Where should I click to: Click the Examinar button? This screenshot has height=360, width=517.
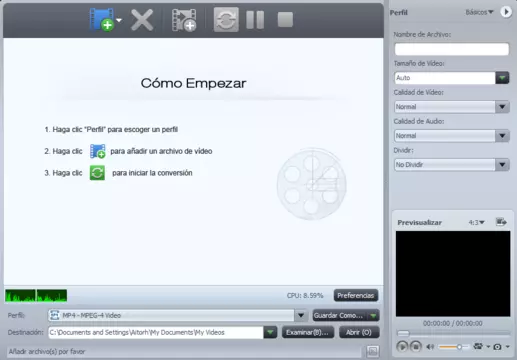(x=308, y=332)
